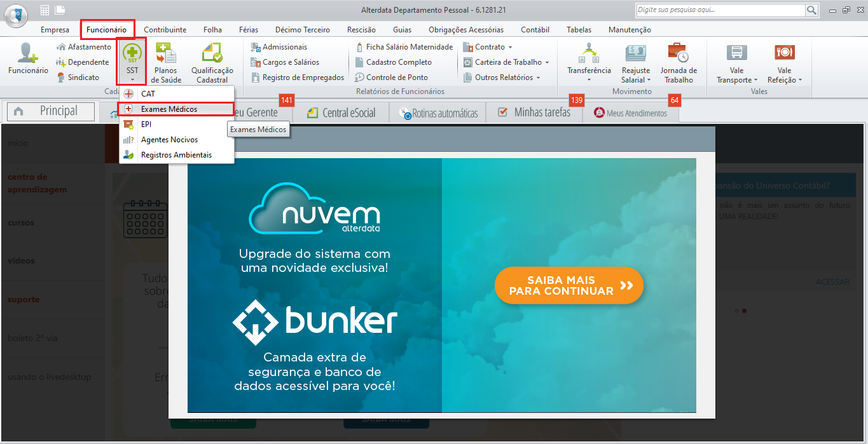Go to the Principal page tab
Screen dimensions: 868x444
point(50,111)
